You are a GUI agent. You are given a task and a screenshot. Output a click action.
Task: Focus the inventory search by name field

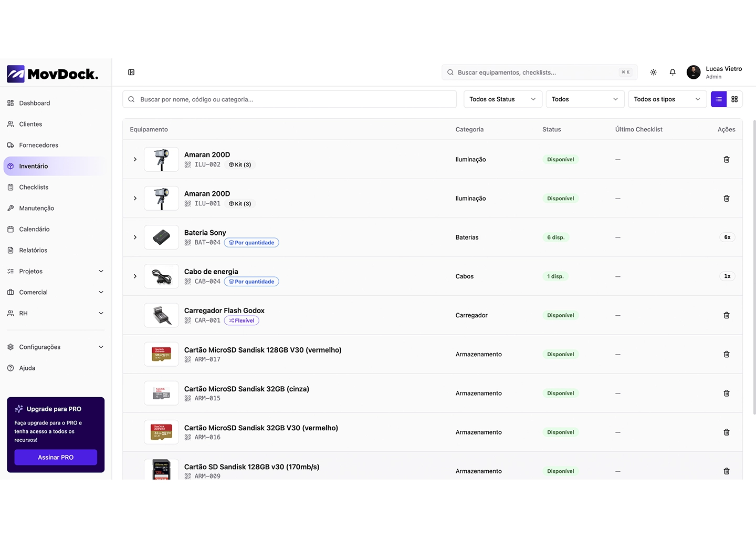click(294, 99)
